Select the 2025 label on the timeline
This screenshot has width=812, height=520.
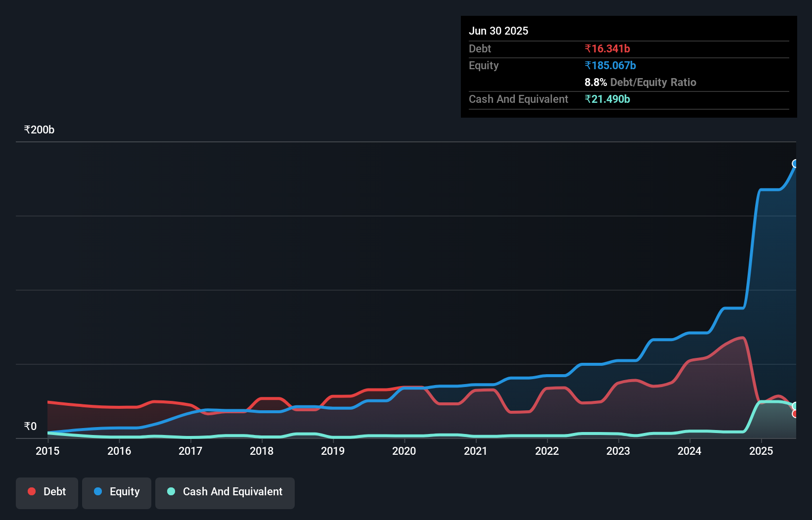[762, 451]
